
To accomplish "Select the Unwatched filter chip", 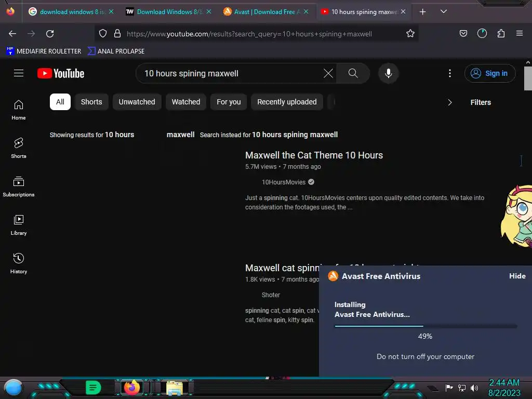I will (137, 102).
